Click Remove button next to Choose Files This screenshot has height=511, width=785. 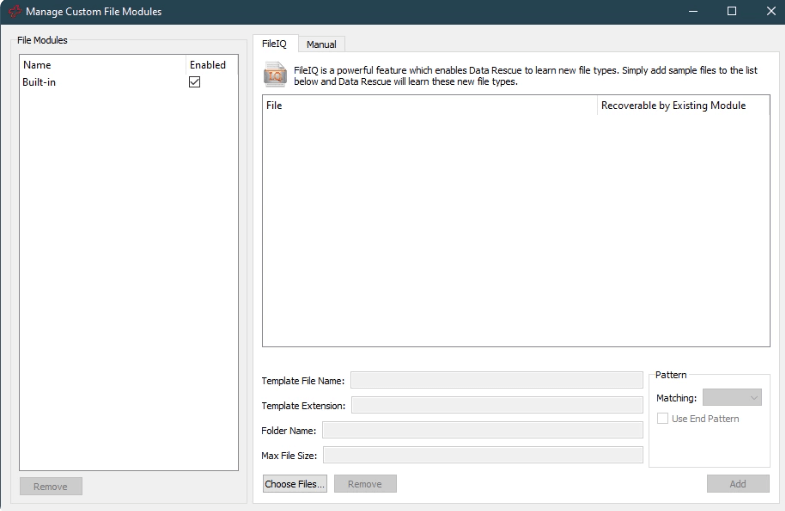(365, 483)
